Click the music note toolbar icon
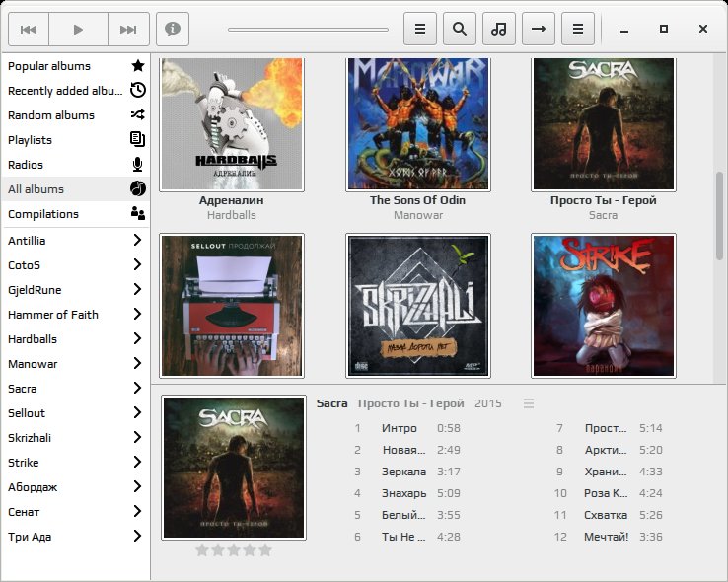 (498, 29)
